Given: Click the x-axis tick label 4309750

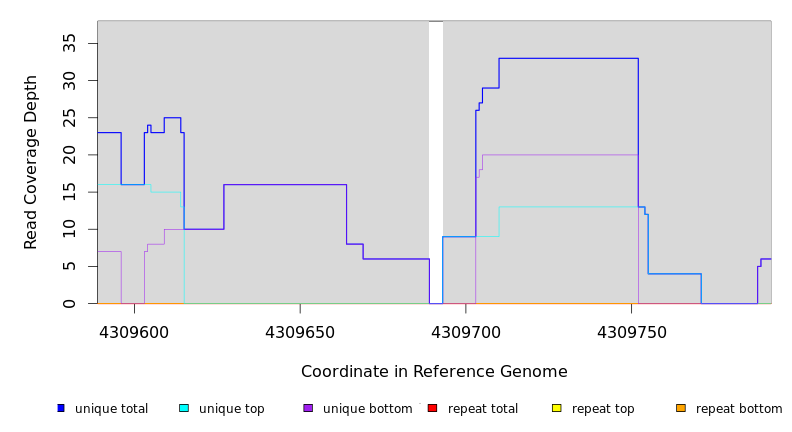Looking at the screenshot, I should [x=632, y=333].
